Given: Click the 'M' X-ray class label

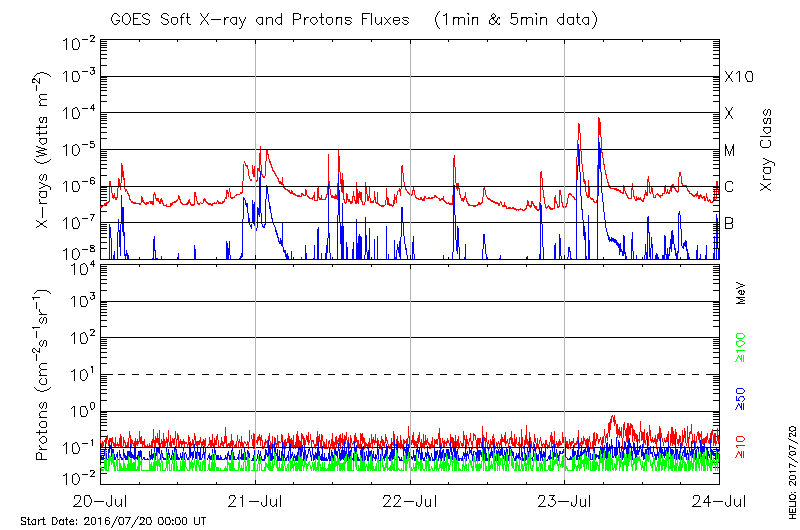Looking at the screenshot, I should (730, 150).
